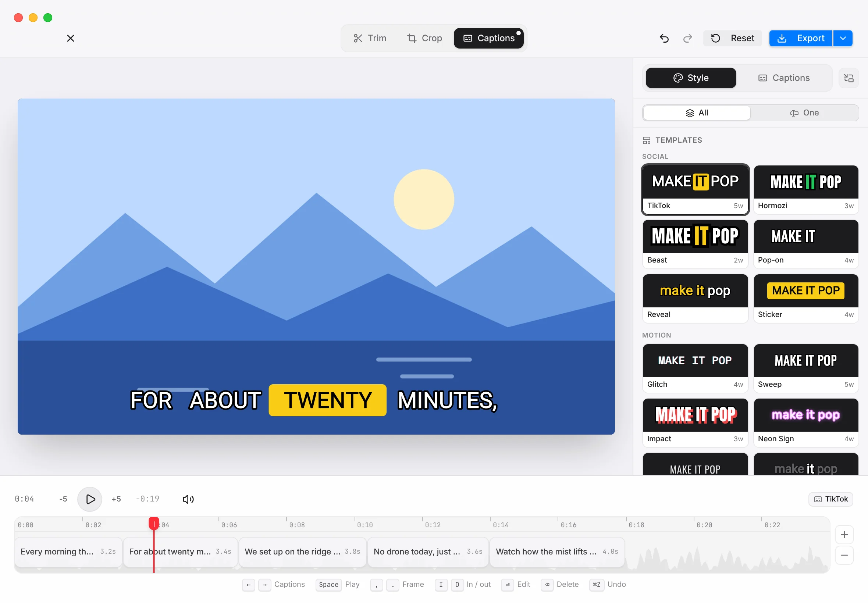Click the undo arrow icon

click(664, 38)
